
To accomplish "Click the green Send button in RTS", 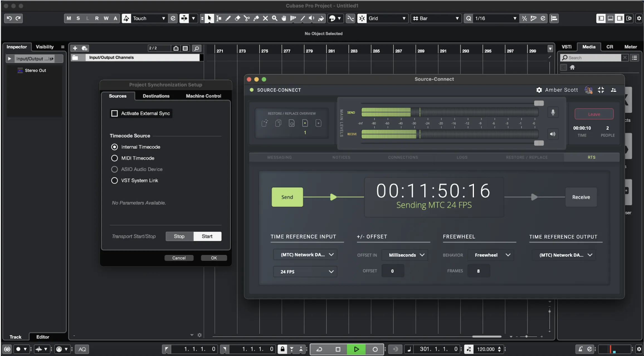I will point(287,197).
